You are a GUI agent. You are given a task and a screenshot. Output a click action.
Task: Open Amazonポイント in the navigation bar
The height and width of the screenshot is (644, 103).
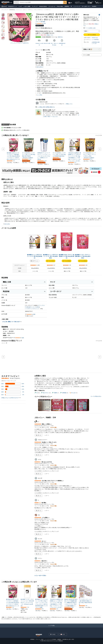pos(12,6)
